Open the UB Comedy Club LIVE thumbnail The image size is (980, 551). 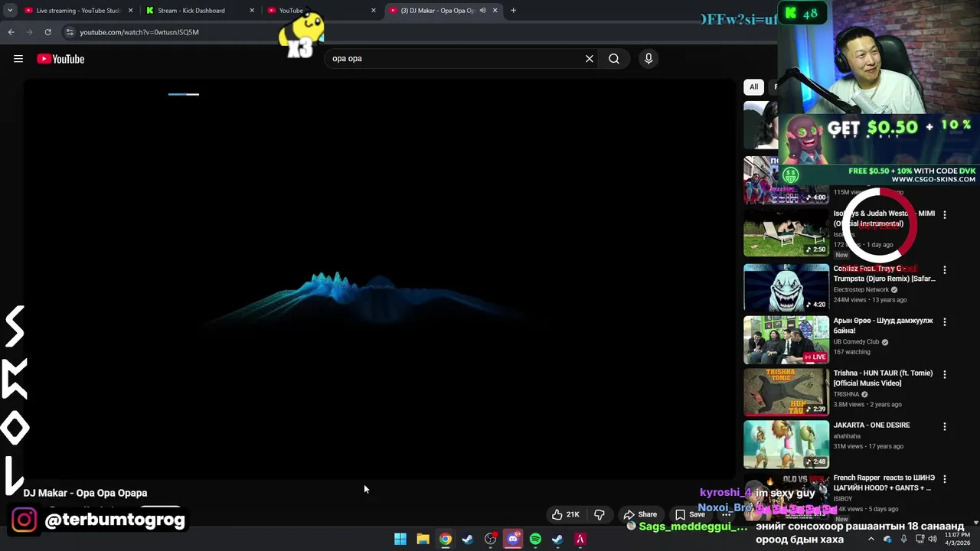click(x=786, y=340)
